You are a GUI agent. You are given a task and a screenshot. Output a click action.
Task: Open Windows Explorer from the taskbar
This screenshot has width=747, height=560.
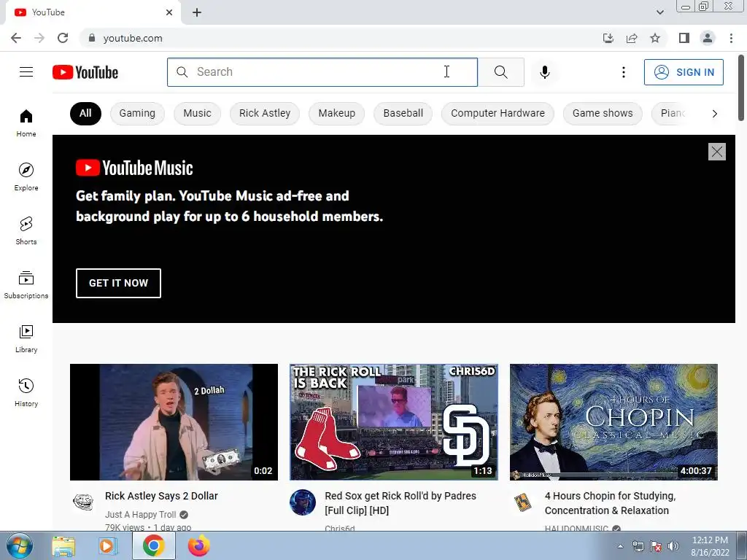coord(63,545)
